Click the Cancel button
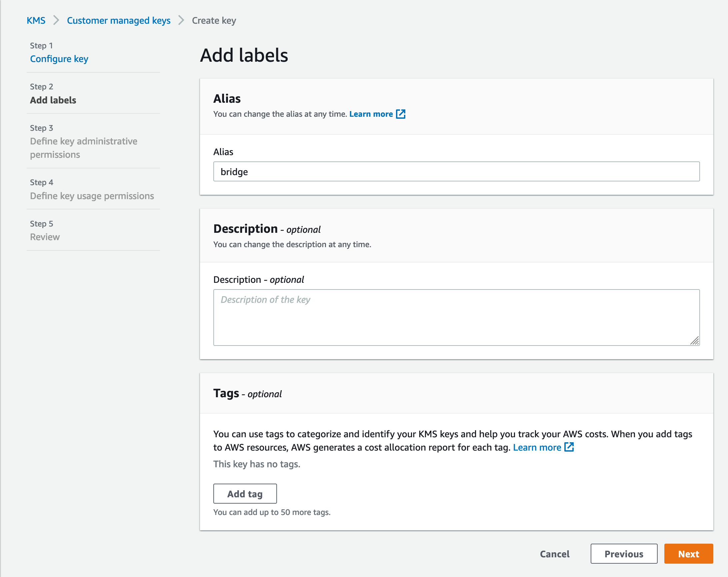 554,554
